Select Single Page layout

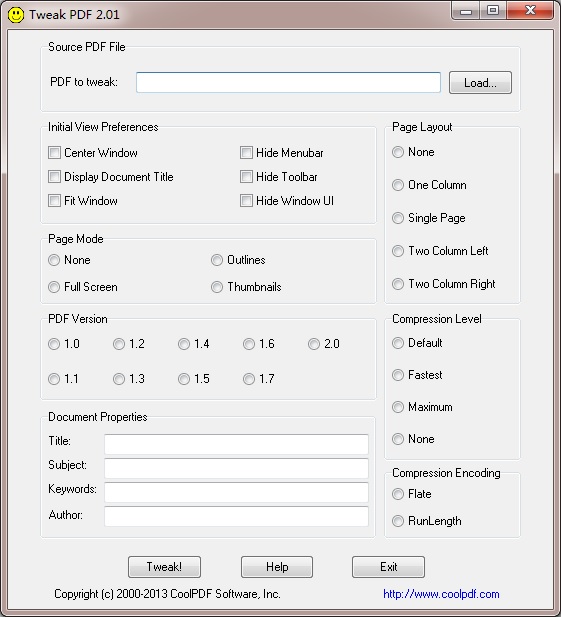click(x=398, y=218)
